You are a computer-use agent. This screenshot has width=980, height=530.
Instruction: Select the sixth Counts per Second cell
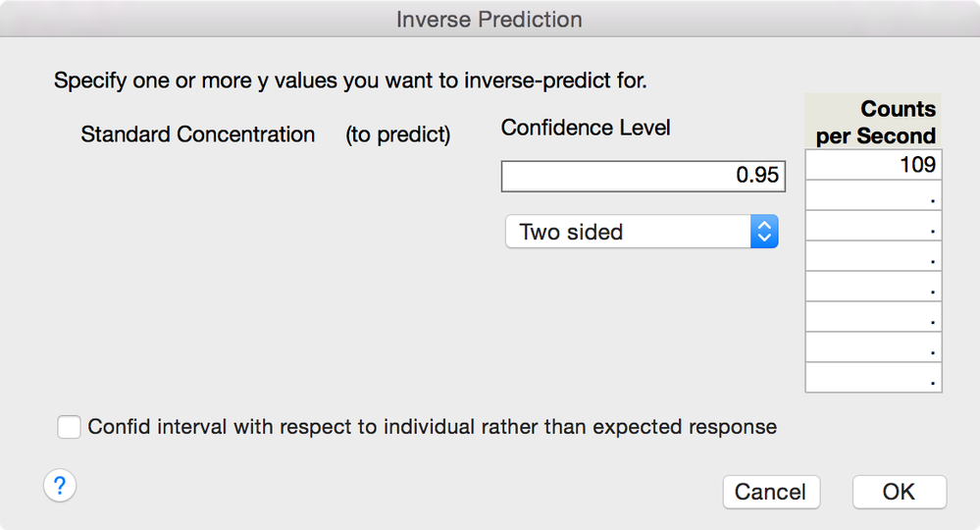click(874, 317)
